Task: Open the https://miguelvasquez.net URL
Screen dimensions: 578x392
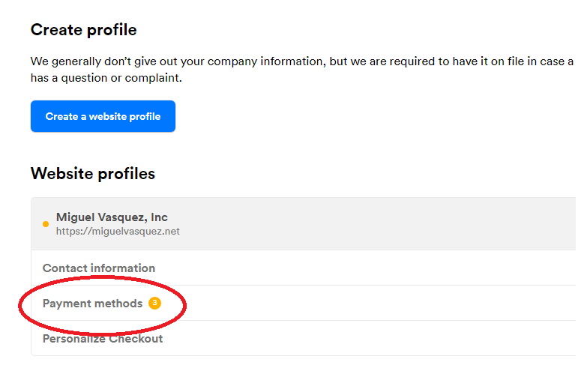Action: 118,232
